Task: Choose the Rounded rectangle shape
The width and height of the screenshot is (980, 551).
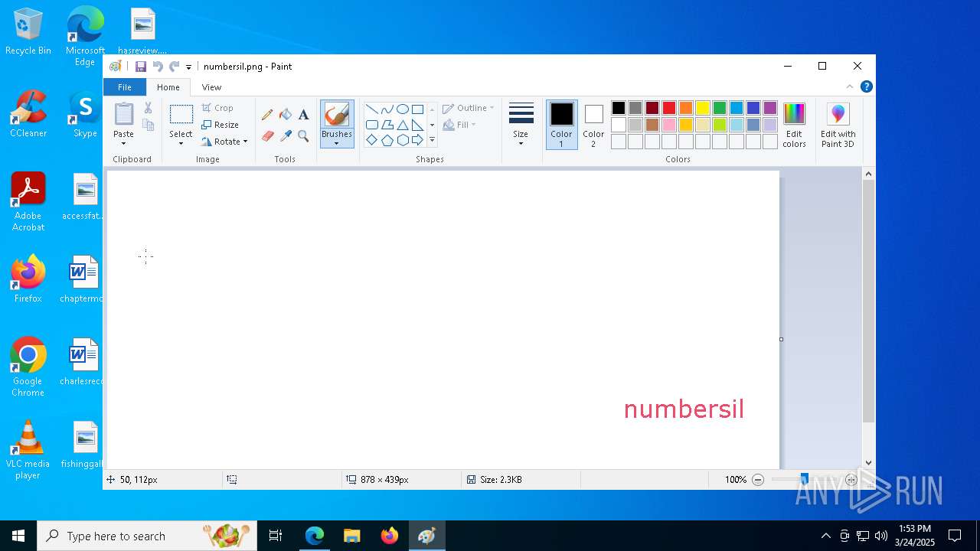Action: [x=371, y=125]
